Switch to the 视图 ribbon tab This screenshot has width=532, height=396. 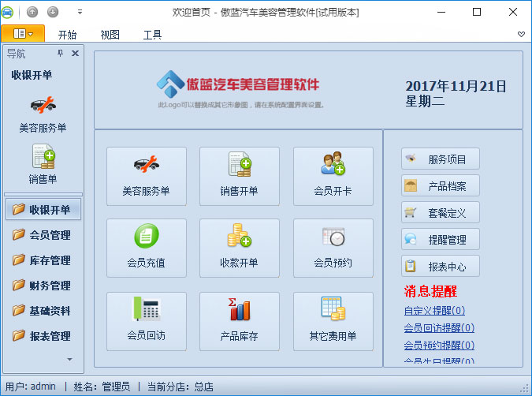click(110, 35)
